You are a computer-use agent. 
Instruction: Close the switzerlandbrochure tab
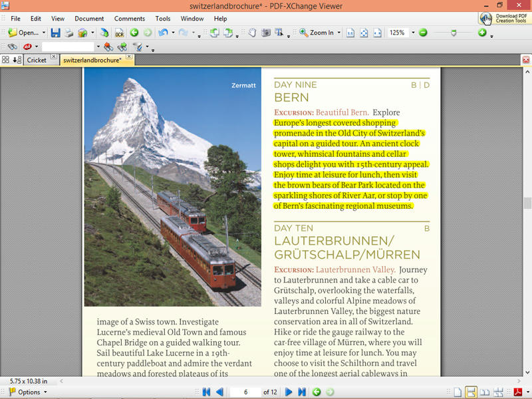click(x=129, y=57)
